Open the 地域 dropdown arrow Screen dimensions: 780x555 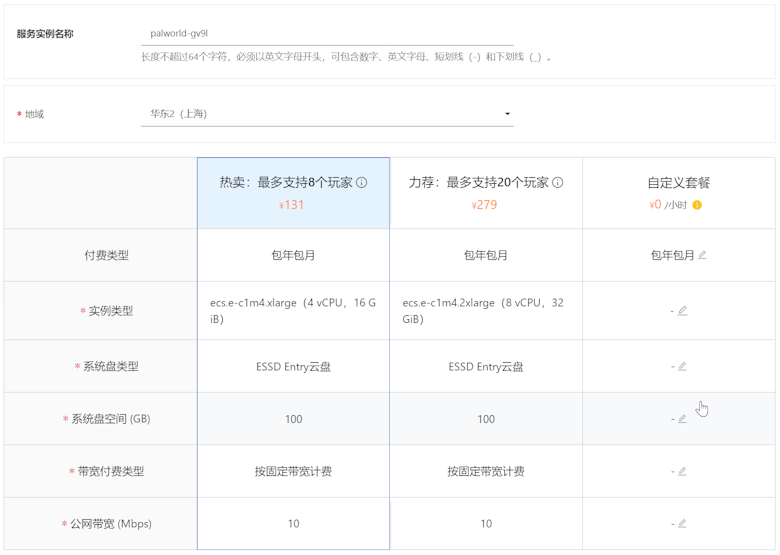click(x=508, y=114)
